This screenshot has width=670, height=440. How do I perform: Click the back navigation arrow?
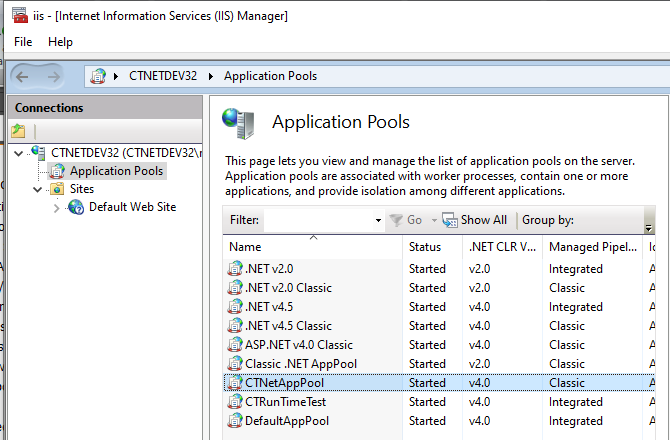[22, 77]
